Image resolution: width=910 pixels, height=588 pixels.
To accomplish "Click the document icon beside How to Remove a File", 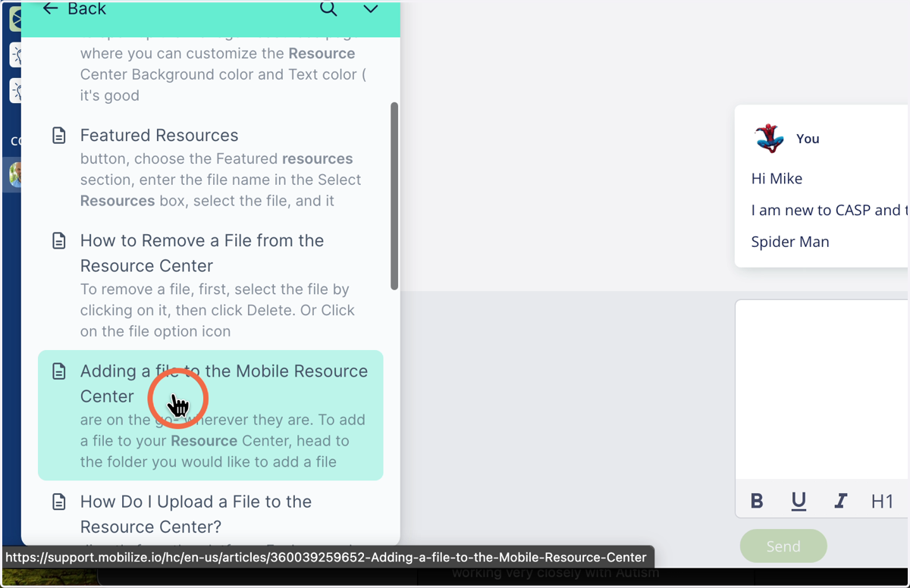I will pyautogui.click(x=58, y=241).
